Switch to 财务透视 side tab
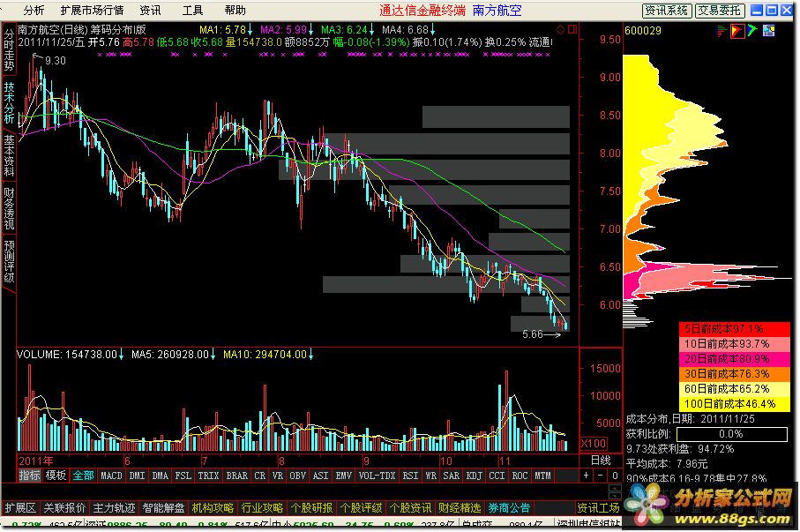The image size is (800, 532). coord(9,208)
